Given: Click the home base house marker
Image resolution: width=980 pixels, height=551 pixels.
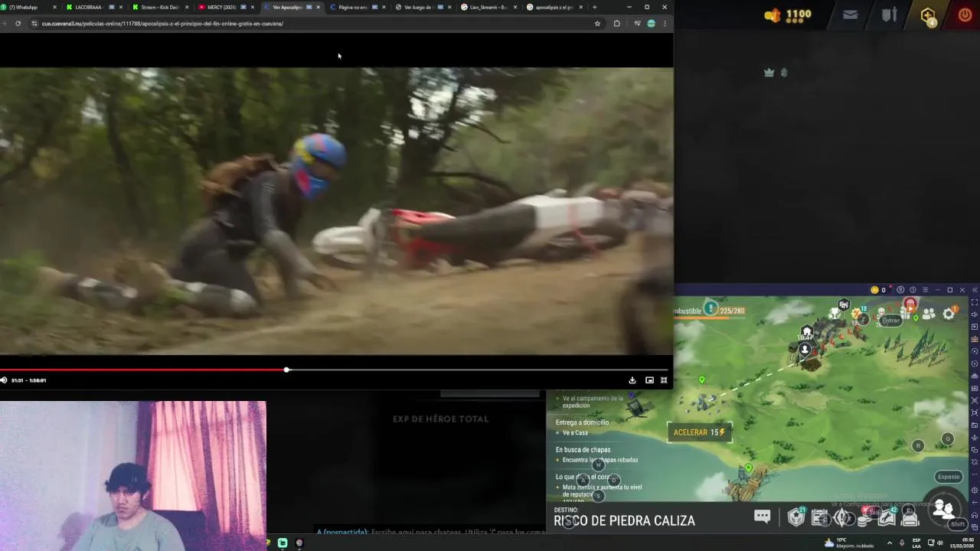Looking at the screenshot, I should (x=806, y=331).
